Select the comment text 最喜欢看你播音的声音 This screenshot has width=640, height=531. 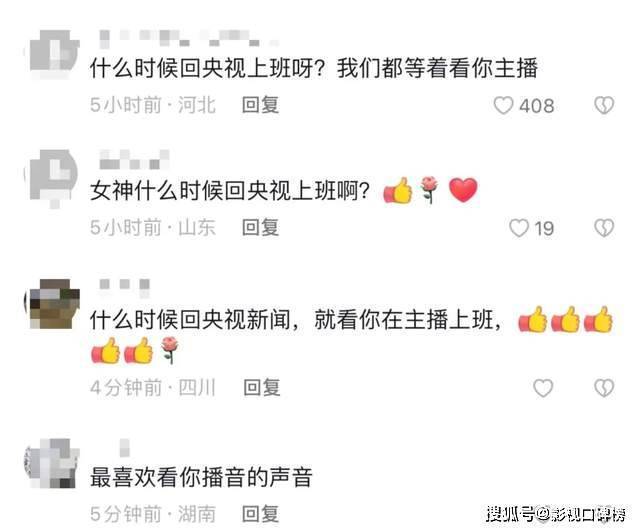[201, 477]
